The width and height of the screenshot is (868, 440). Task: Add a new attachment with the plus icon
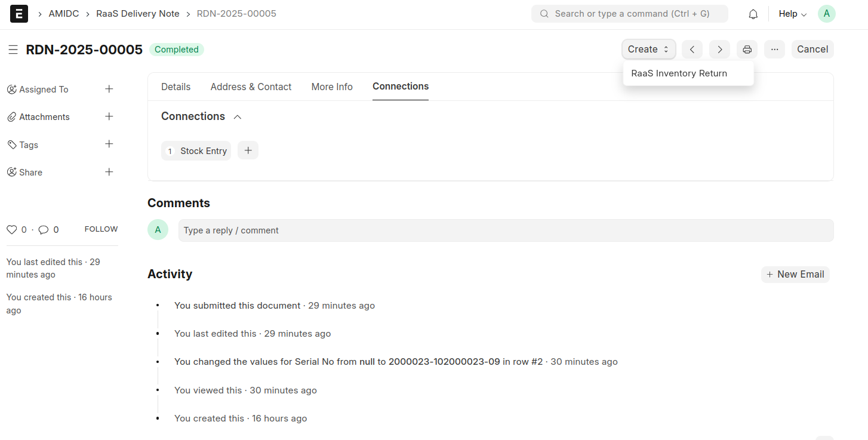coord(109,116)
